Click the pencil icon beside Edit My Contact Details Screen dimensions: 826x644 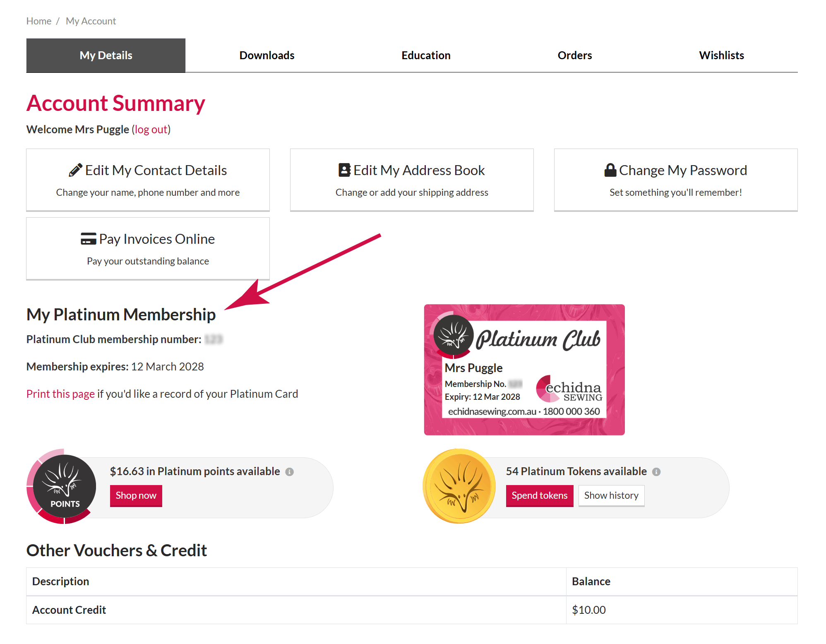tap(75, 170)
